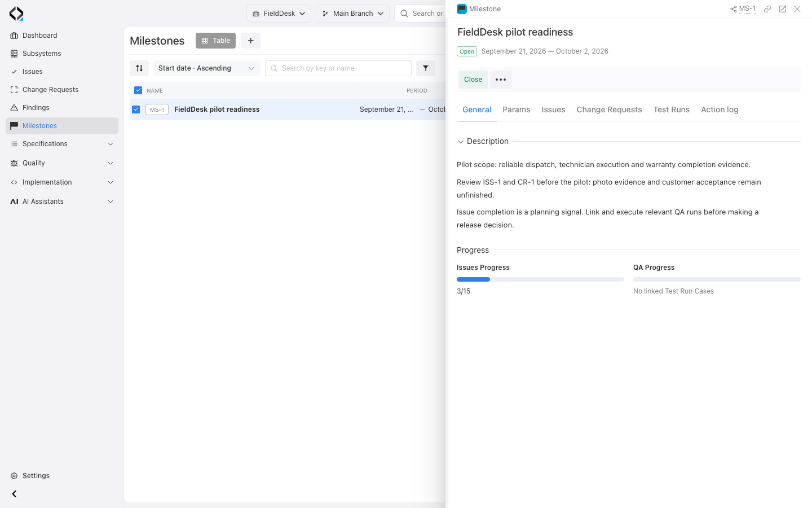The height and width of the screenshot is (508, 812).
Task: Switch to the Params tab
Action: 517,110
